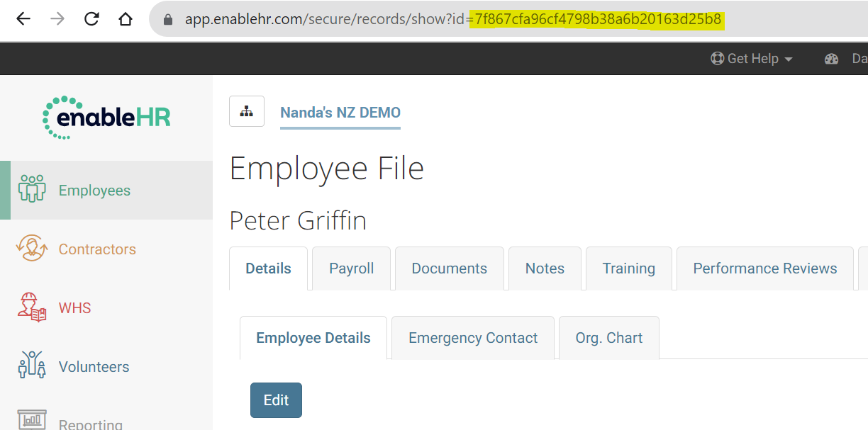Image resolution: width=868 pixels, height=430 pixels.
Task: Click the dashboard gauge icon in top bar
Action: [832, 59]
